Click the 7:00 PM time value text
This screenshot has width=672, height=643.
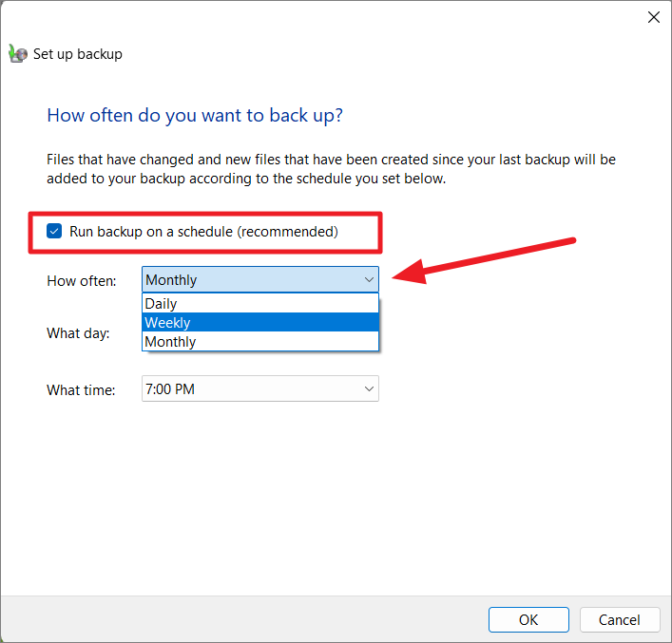coord(170,389)
